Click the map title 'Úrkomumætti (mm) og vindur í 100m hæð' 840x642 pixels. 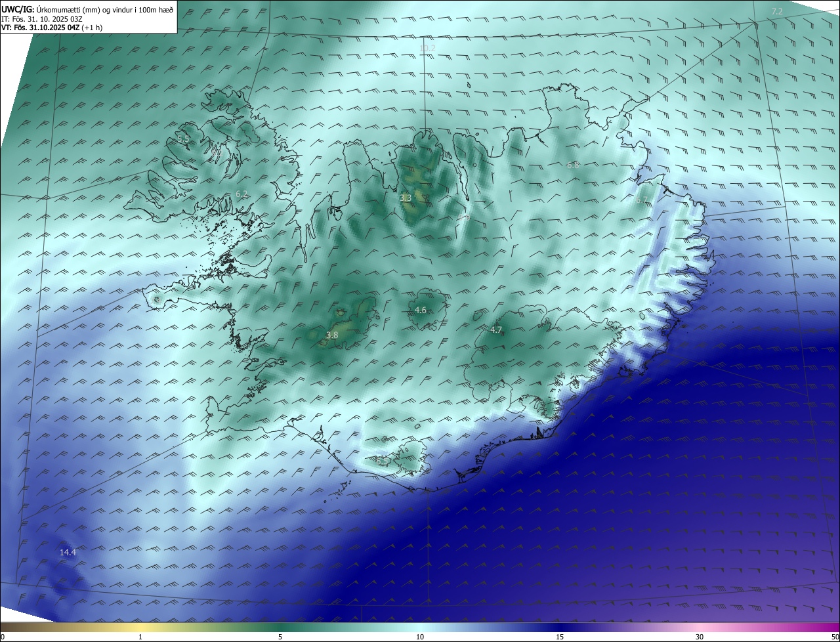[104, 9]
